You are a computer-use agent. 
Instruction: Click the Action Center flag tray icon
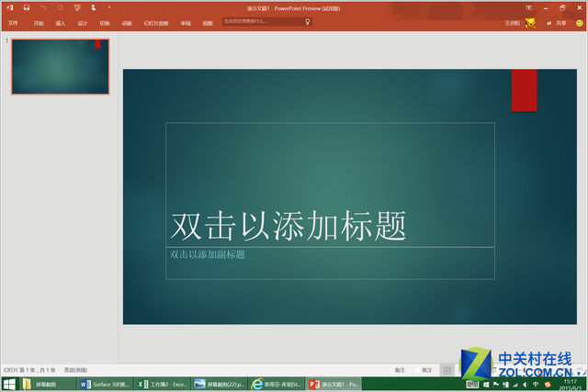coord(496,385)
